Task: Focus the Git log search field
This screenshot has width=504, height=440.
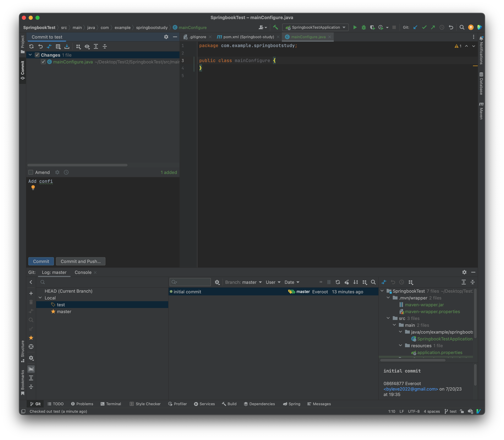Action: (190, 282)
